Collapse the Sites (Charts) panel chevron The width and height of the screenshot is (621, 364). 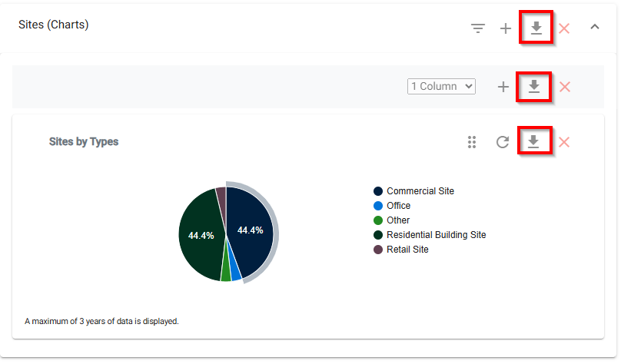[594, 27]
